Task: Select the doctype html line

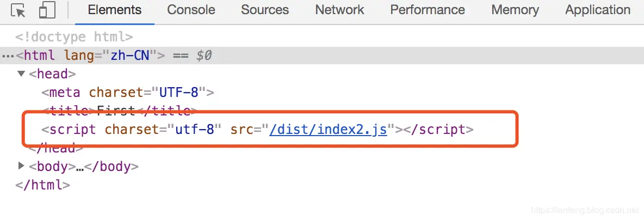Action: click(x=74, y=37)
